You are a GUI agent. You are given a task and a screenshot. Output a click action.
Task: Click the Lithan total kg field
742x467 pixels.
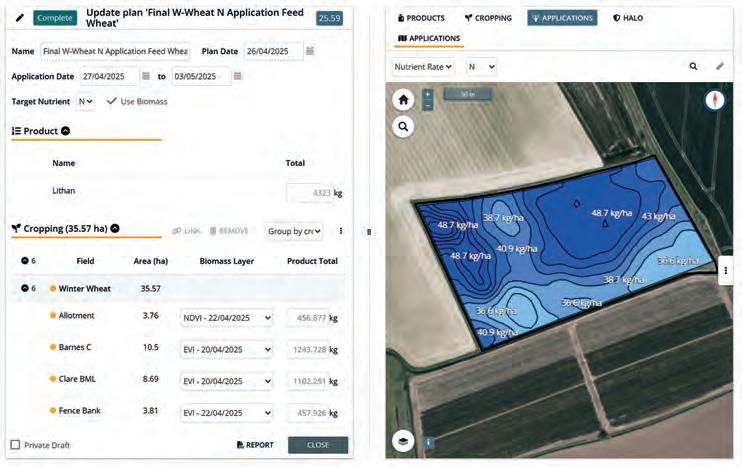pyautogui.click(x=310, y=193)
